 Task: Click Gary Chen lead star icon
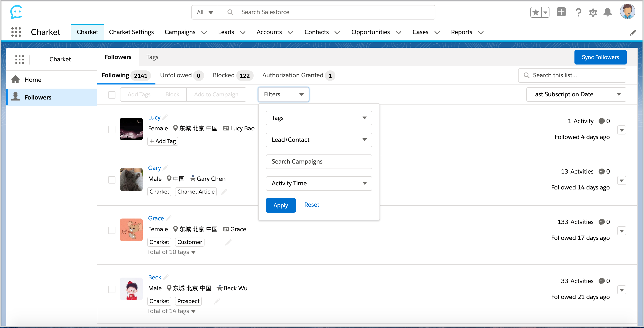click(x=193, y=178)
